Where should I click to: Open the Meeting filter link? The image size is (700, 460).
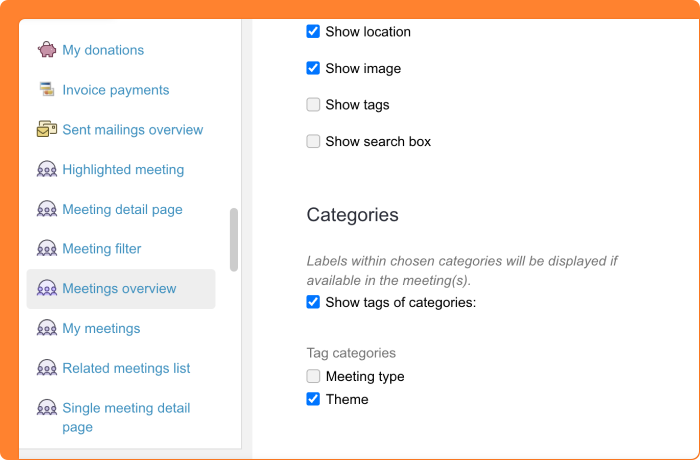click(102, 248)
